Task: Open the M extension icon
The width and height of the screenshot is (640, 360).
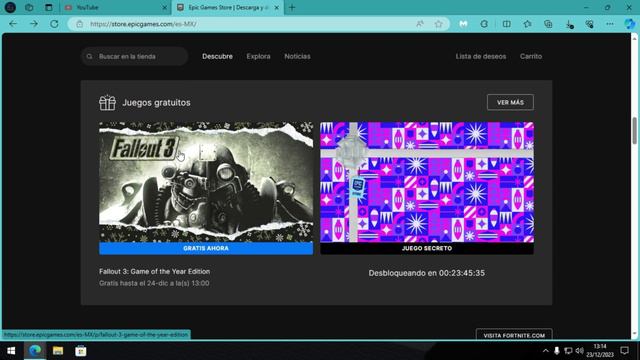Action: (x=463, y=24)
